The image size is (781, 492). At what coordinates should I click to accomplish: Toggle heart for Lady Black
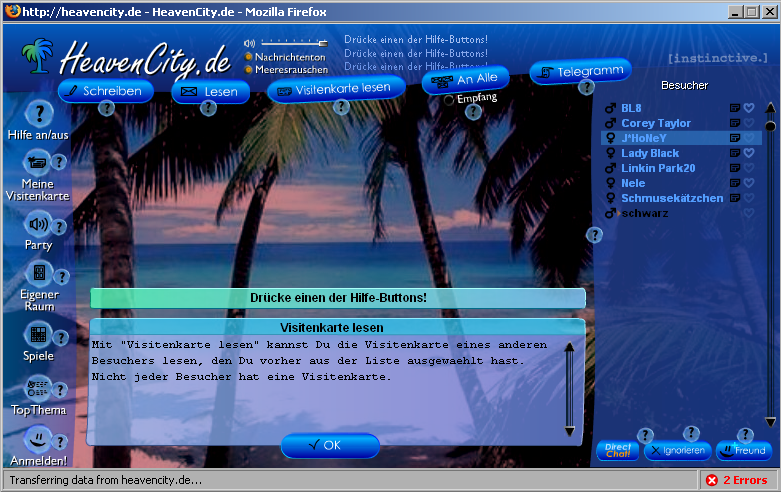pyautogui.click(x=749, y=153)
